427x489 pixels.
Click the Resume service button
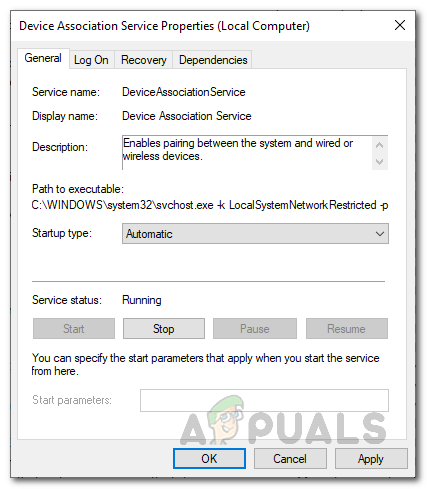pyautogui.click(x=347, y=329)
